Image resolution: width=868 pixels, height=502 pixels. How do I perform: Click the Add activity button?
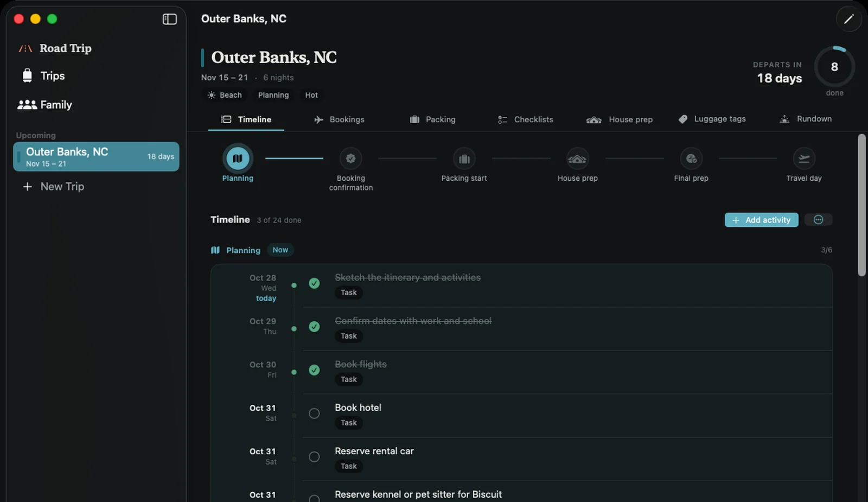point(761,220)
